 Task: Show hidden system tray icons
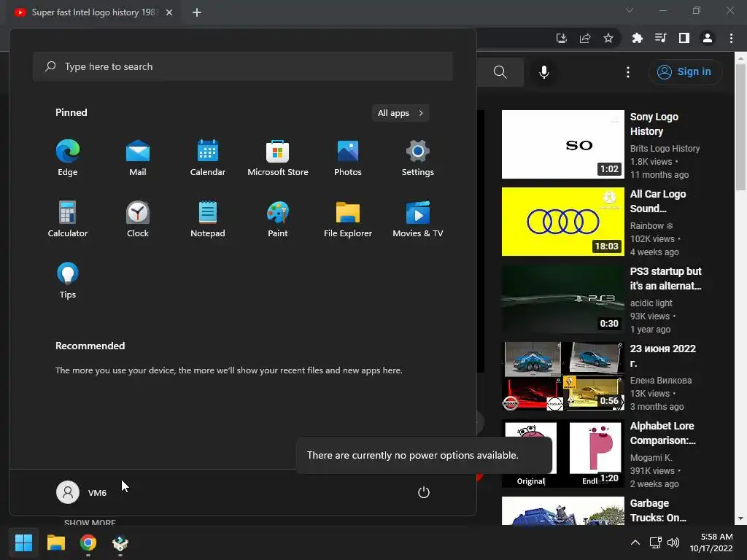(635, 542)
